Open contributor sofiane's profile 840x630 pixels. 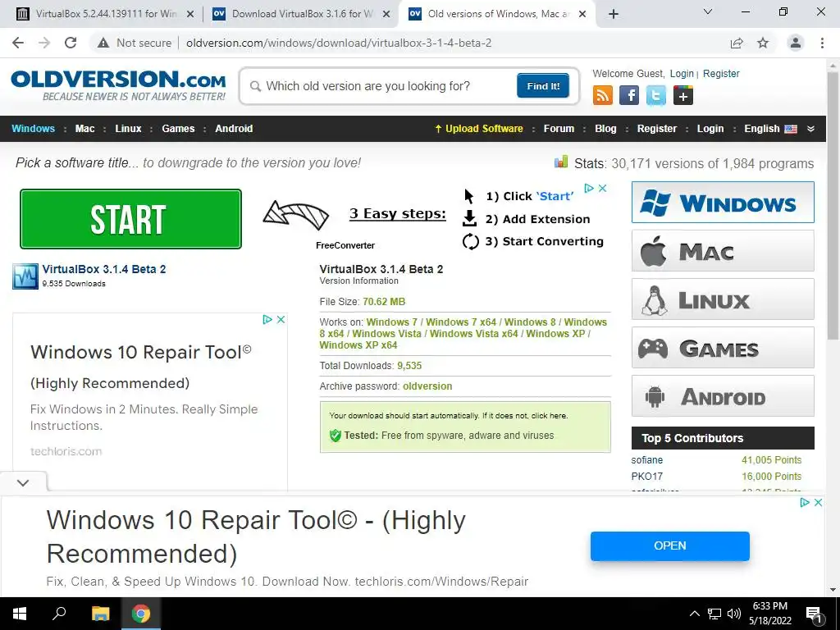click(x=646, y=460)
